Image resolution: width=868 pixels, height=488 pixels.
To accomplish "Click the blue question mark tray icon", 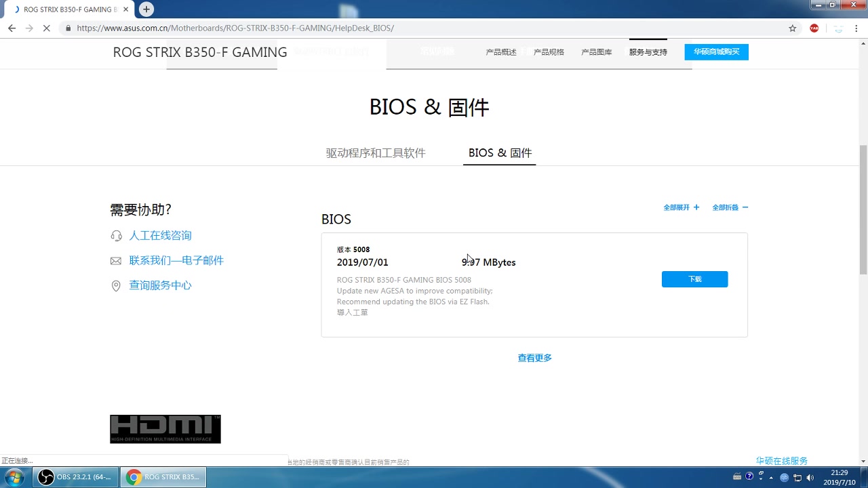I will point(750,476).
